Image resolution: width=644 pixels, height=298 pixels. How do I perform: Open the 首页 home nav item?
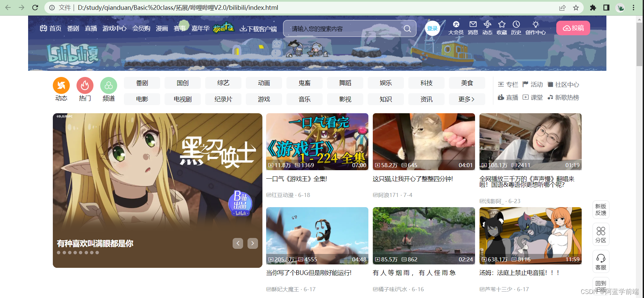[51, 28]
